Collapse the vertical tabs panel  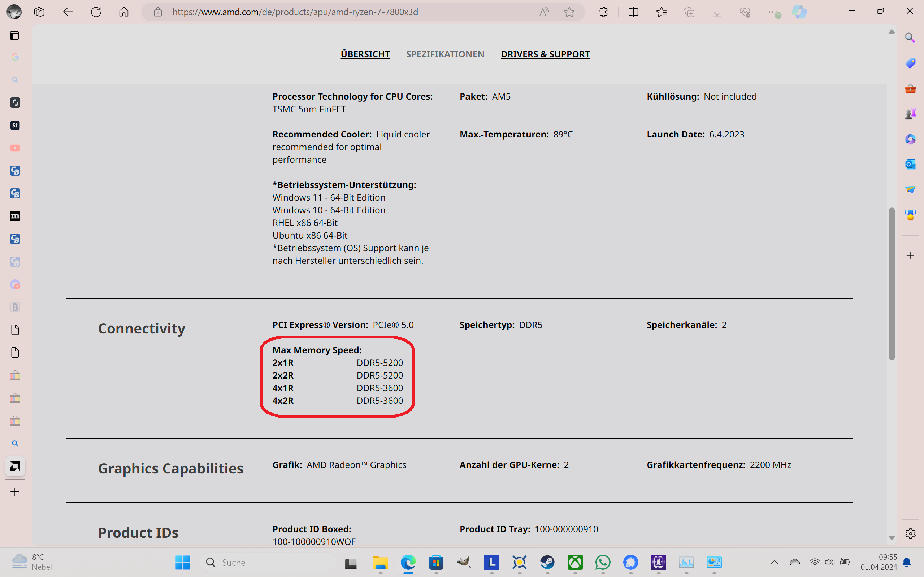pyautogui.click(x=14, y=35)
